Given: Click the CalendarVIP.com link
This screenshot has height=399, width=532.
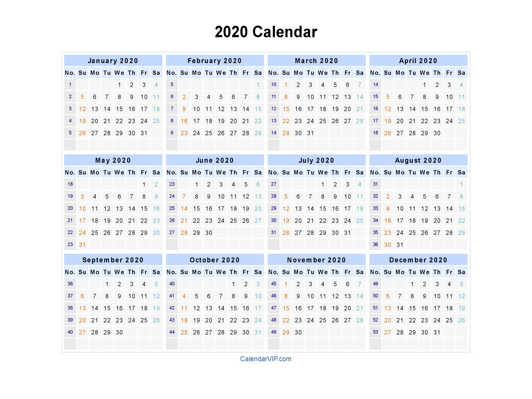Looking at the screenshot, I should pos(266,360).
